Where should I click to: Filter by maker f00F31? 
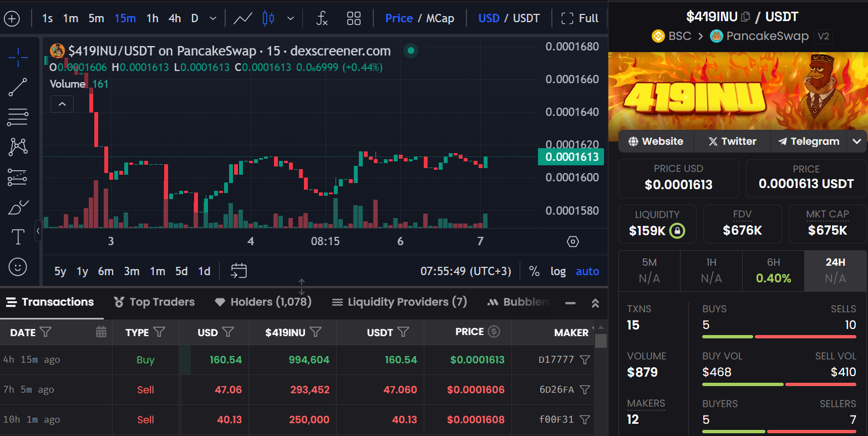(x=585, y=419)
